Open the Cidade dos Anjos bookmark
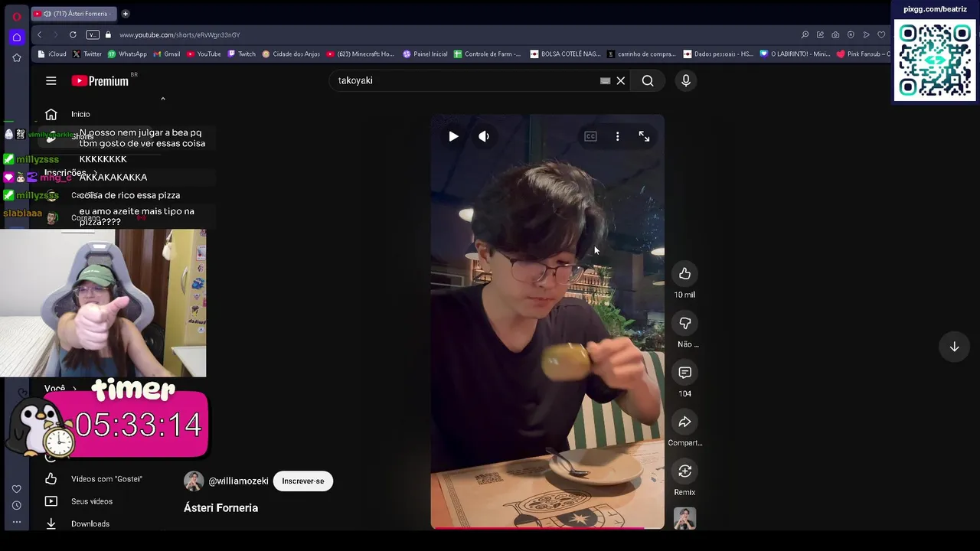 click(x=291, y=54)
